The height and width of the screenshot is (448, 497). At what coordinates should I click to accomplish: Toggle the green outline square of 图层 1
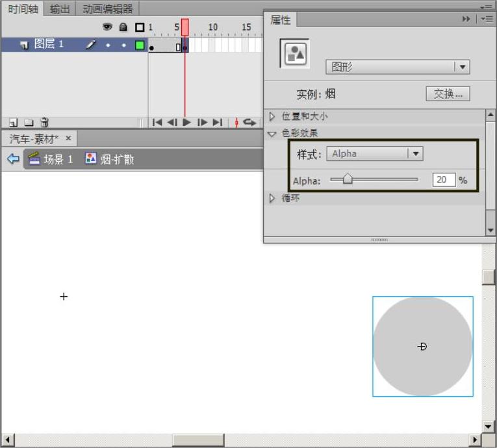click(x=140, y=45)
